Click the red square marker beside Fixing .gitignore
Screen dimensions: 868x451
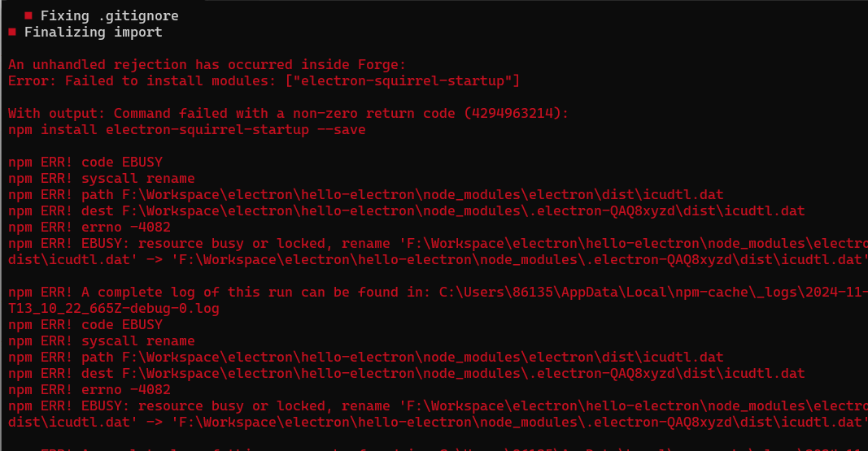[28, 15]
